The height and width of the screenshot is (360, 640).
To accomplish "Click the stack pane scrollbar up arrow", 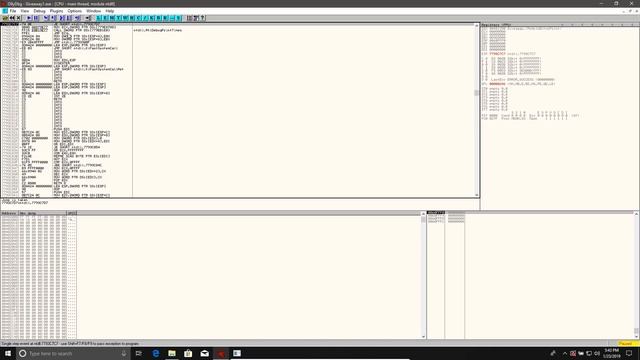I will (636, 213).
